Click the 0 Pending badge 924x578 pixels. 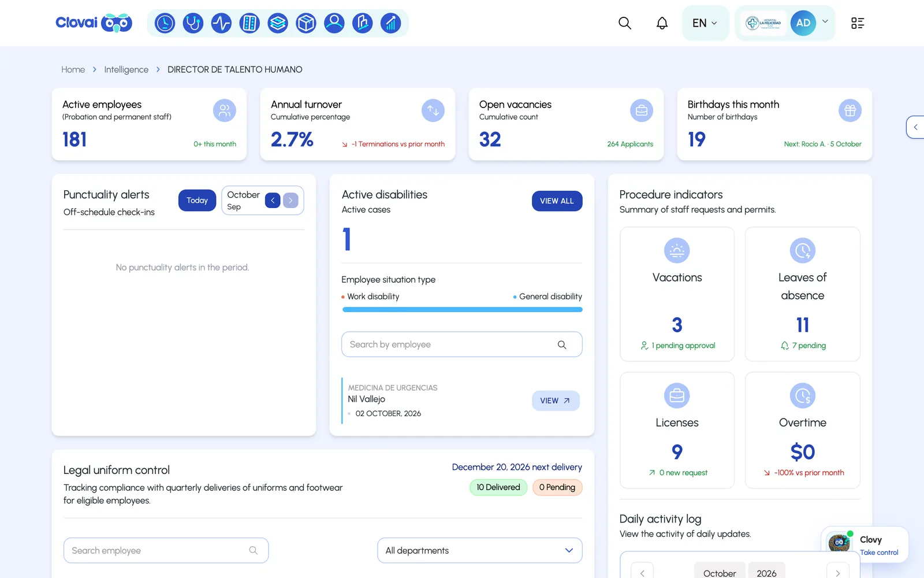coord(557,487)
